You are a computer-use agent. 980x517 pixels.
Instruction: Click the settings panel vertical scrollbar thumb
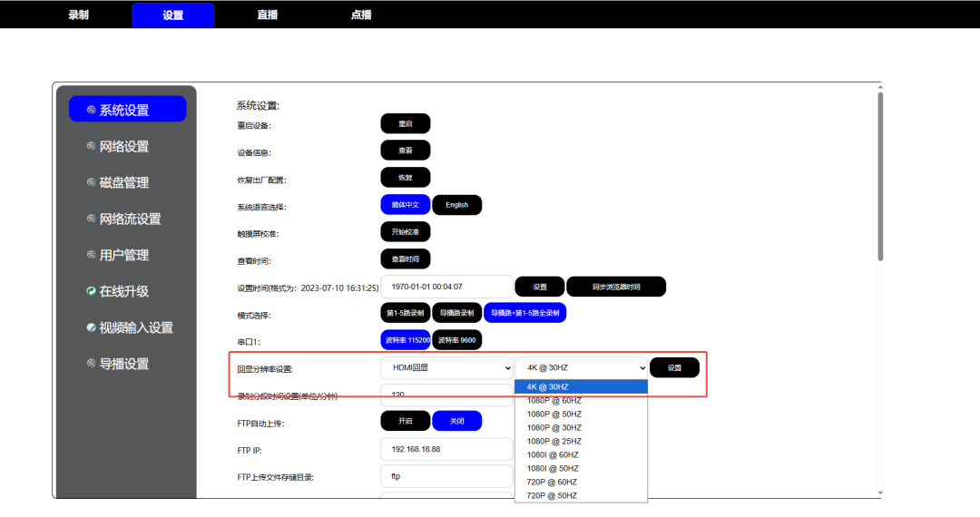(x=880, y=176)
